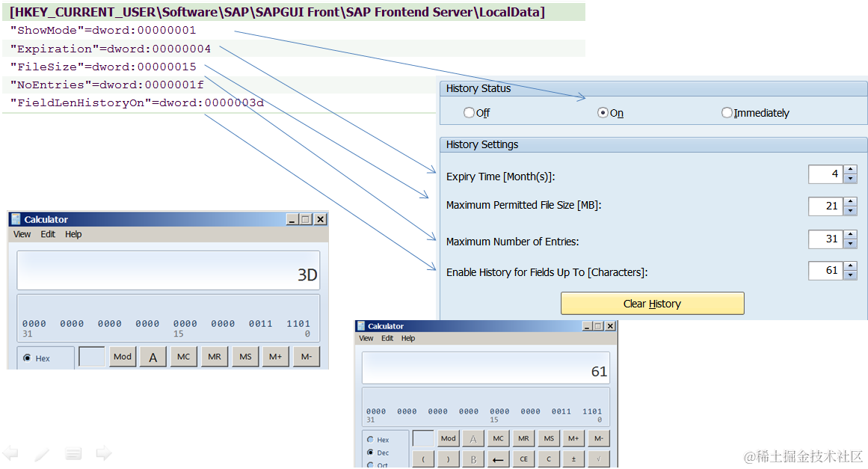Click M- in the 3D calculator
This screenshot has height=469, width=868.
coord(306,357)
